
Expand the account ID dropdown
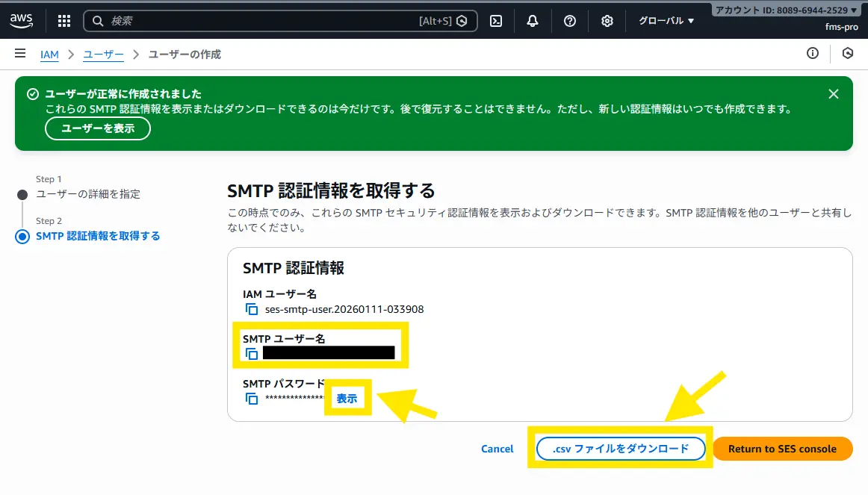click(x=787, y=10)
